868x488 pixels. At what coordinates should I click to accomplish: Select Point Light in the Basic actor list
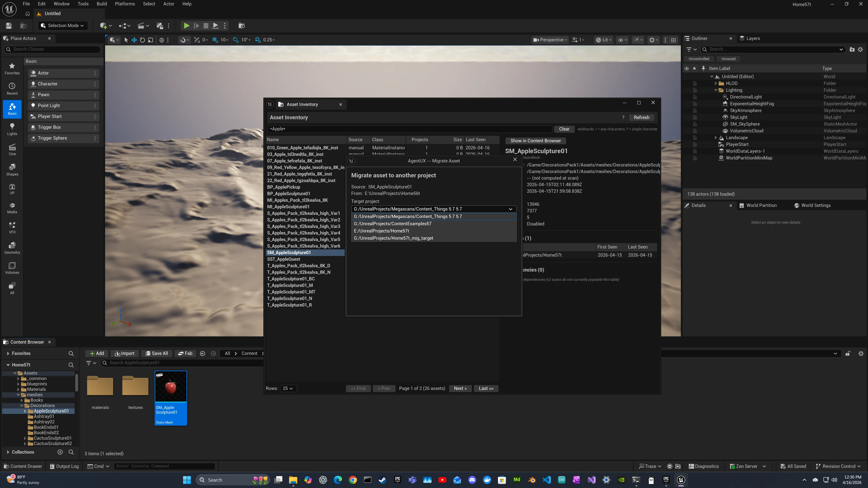coord(63,106)
